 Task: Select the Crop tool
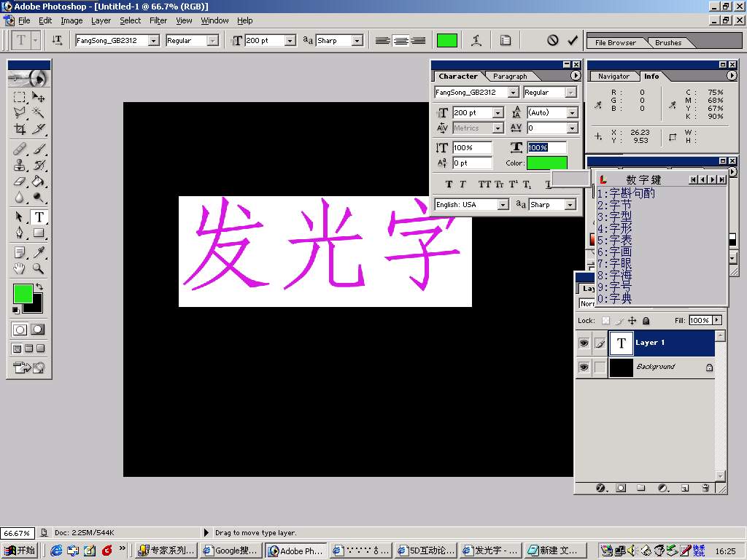tap(19, 128)
